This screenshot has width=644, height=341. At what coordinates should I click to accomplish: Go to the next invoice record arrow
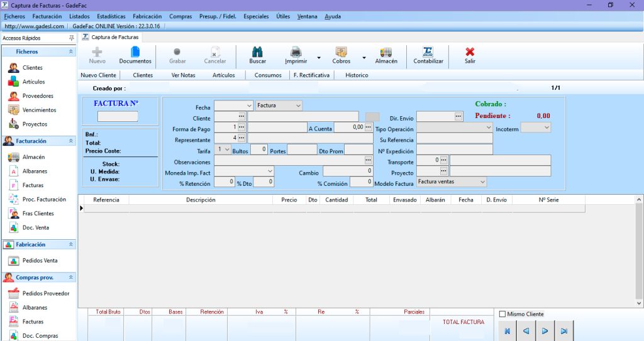point(545,331)
